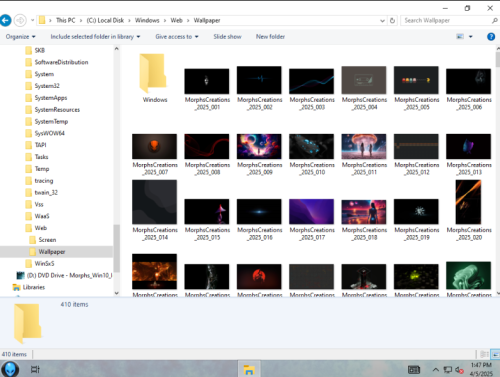Start the Slide show

(227, 37)
